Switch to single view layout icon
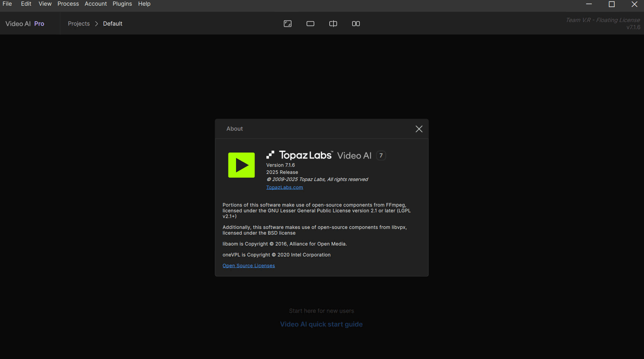644x359 pixels. coord(310,24)
